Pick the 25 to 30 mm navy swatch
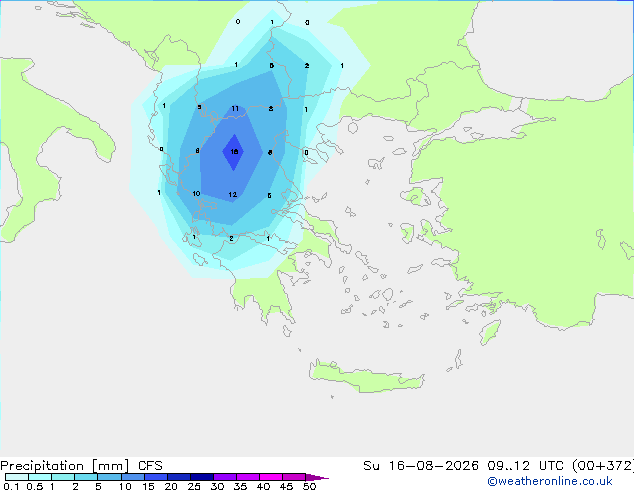The height and width of the screenshot is (490, 634). pos(202,477)
